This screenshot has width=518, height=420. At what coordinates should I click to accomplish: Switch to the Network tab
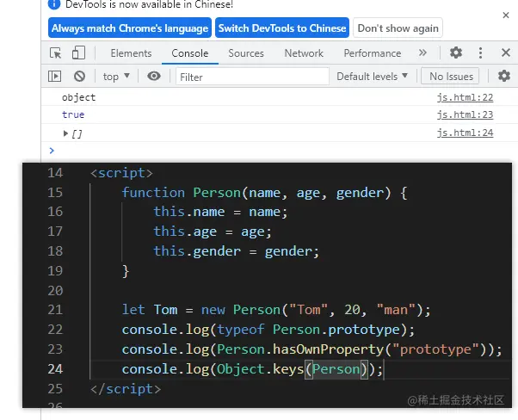[304, 53]
